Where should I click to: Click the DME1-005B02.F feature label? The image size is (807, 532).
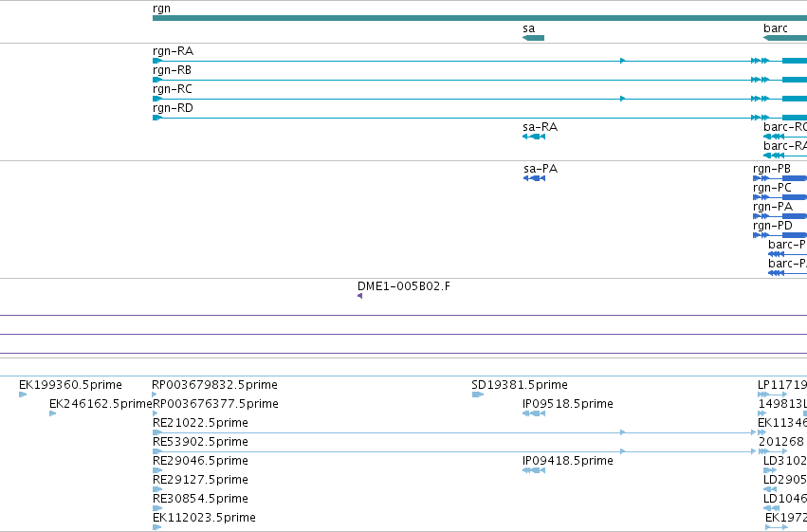click(404, 286)
